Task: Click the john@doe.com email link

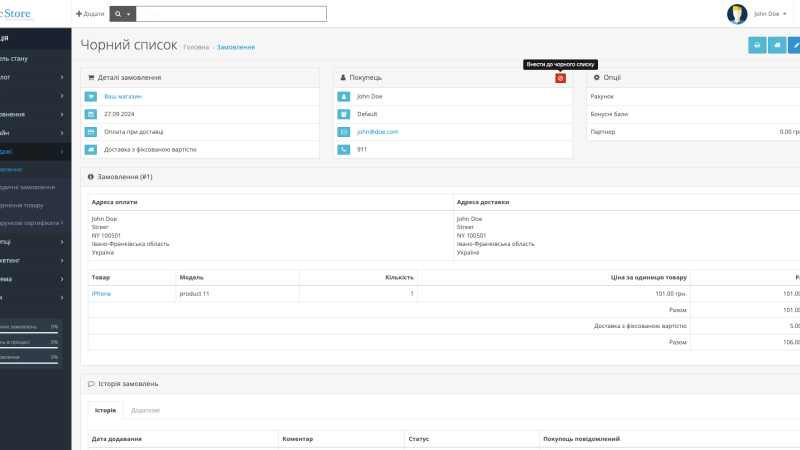Action: pyautogui.click(x=378, y=132)
